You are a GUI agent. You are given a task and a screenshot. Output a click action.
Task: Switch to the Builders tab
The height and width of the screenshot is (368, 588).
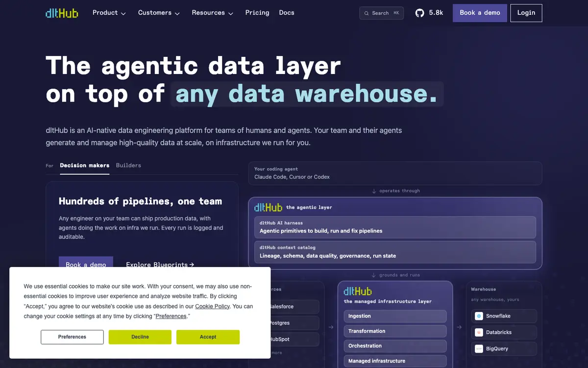click(128, 165)
